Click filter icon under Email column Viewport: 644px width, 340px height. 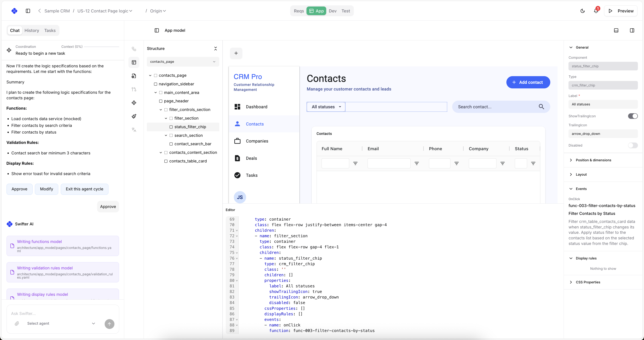[416, 164]
